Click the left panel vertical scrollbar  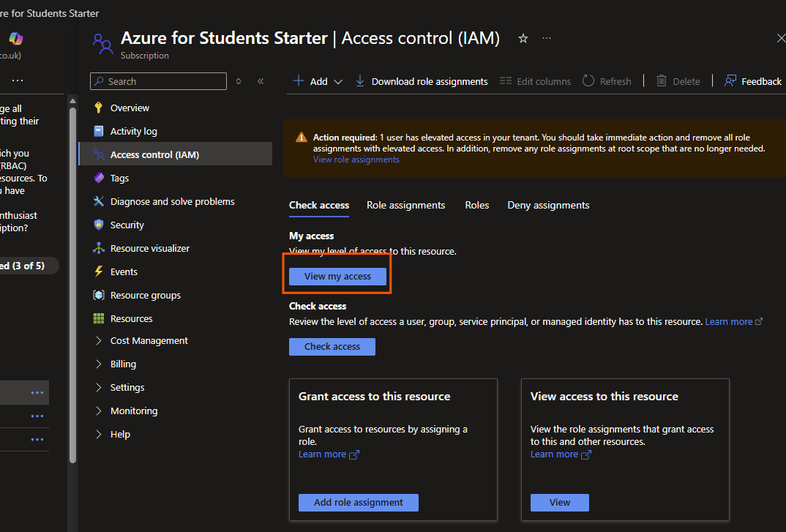tap(72, 286)
